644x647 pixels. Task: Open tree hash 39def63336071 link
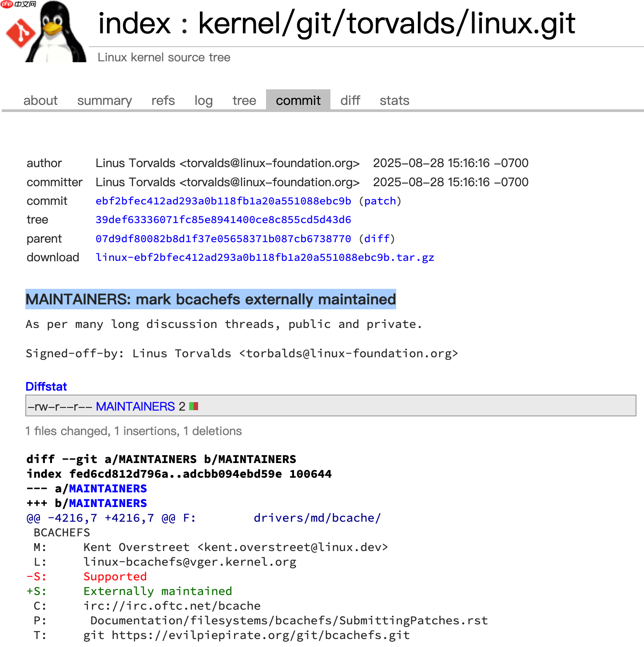click(x=223, y=220)
